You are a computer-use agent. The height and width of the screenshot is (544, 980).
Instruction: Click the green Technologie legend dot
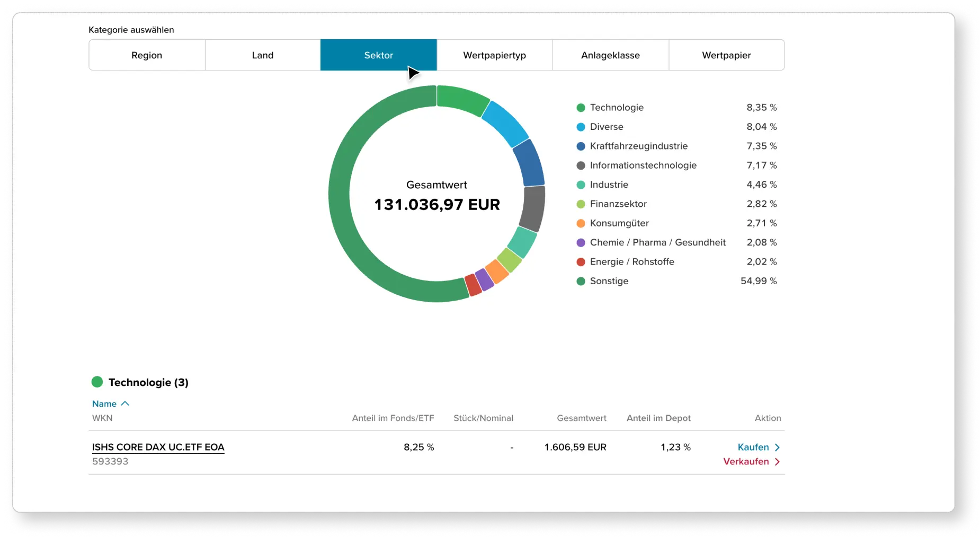581,107
